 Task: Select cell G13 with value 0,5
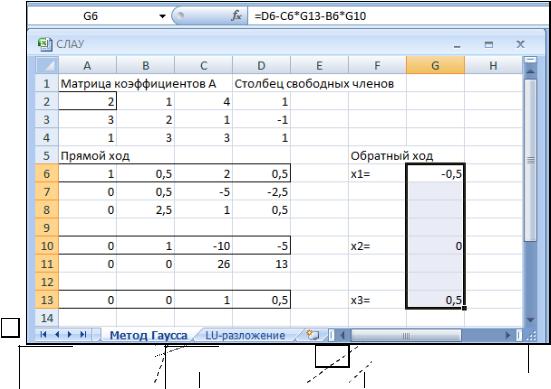pyautogui.click(x=435, y=300)
